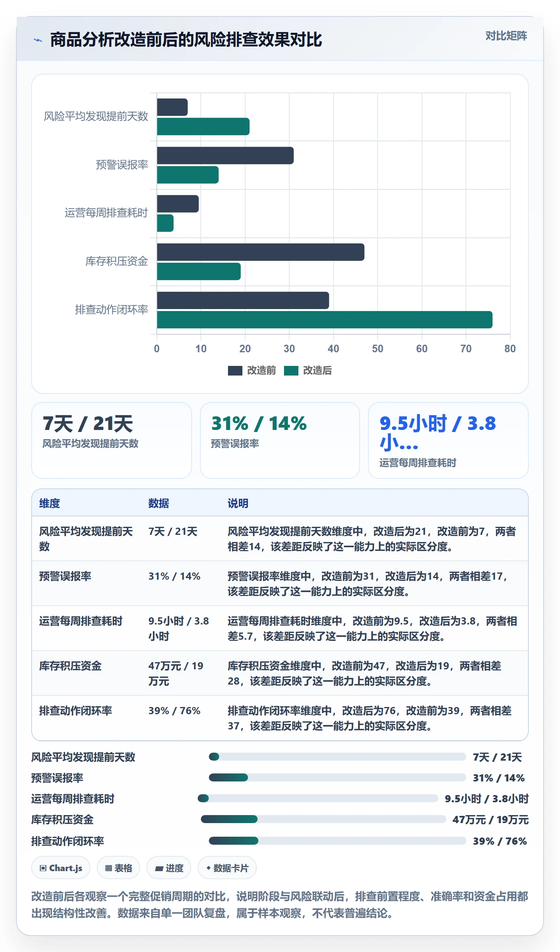Click the 改造后 bar for 库存积压资金

pyautogui.click(x=199, y=271)
